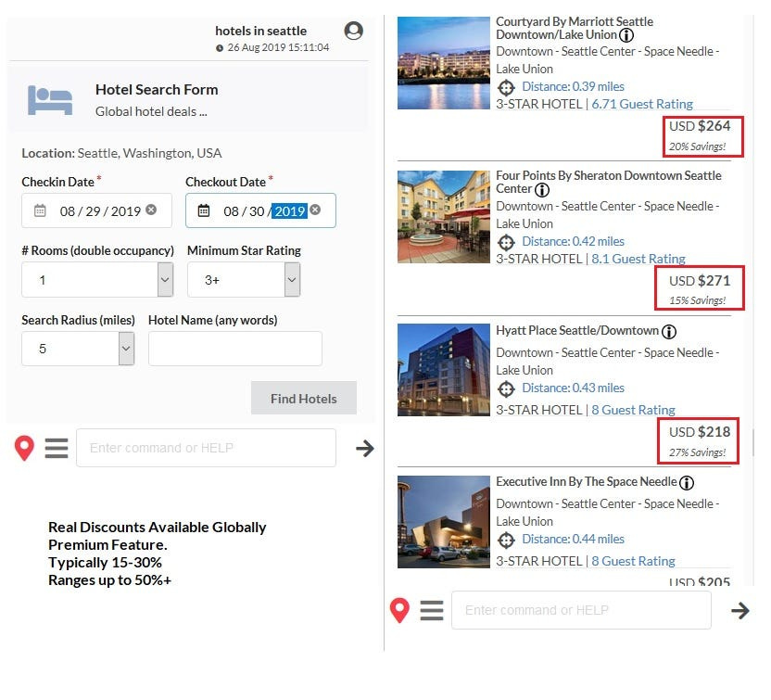
Task: Show info for Four Points By Sheraton
Action: [x=542, y=190]
